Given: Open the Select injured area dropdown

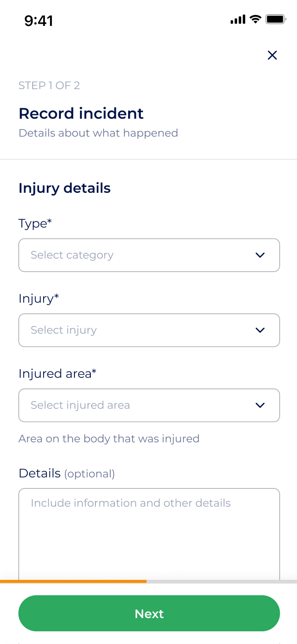Looking at the screenshot, I should [149, 405].
